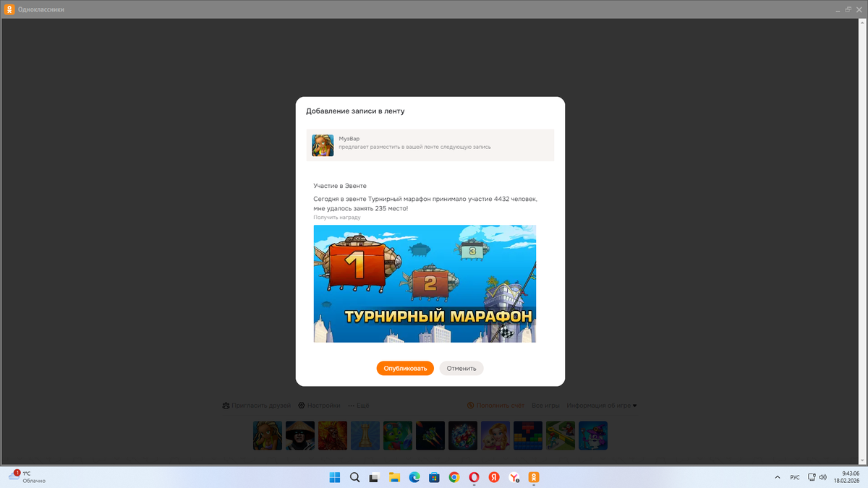Click the МузВар app avatar icon
868x488 pixels.
point(323,145)
